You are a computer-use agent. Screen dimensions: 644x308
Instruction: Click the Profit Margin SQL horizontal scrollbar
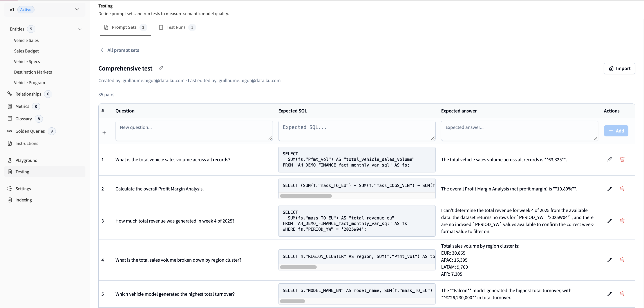pos(306,196)
